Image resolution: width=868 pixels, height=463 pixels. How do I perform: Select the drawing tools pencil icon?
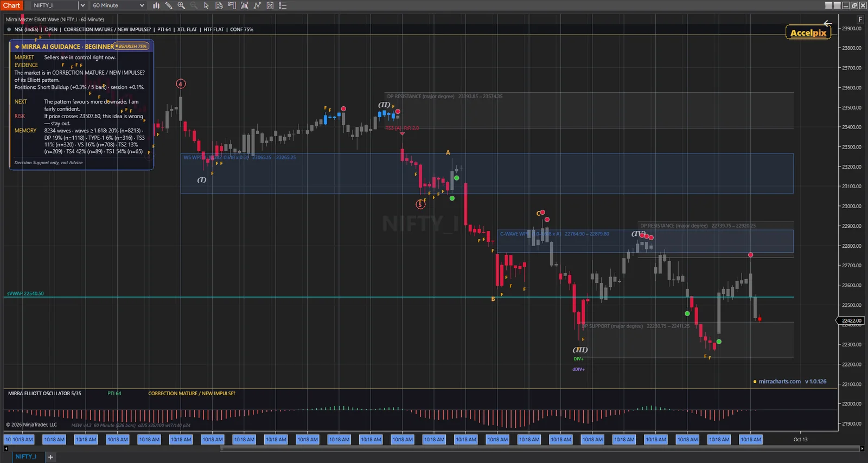point(169,5)
